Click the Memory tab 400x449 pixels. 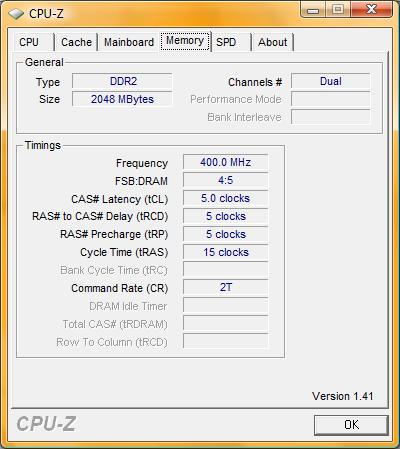click(x=185, y=41)
